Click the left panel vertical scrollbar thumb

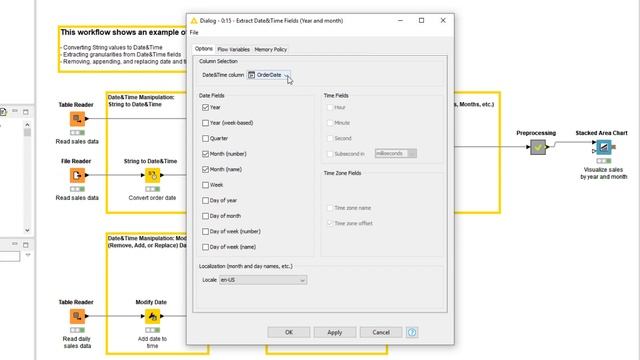coord(27,132)
